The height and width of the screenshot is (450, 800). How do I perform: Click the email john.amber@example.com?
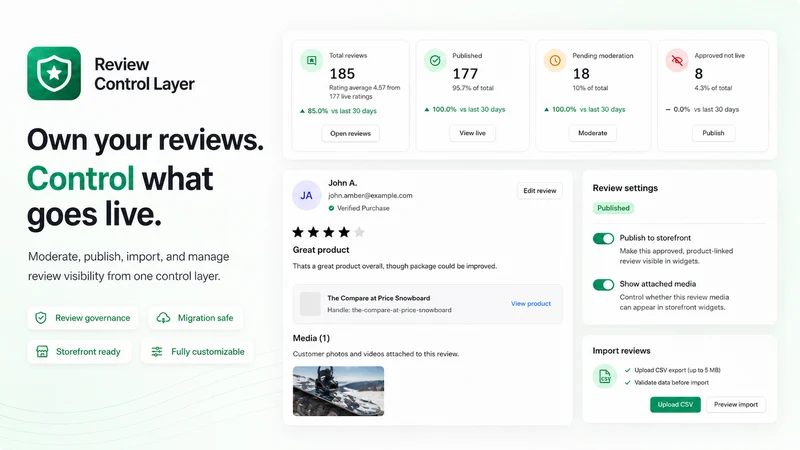[370, 195]
